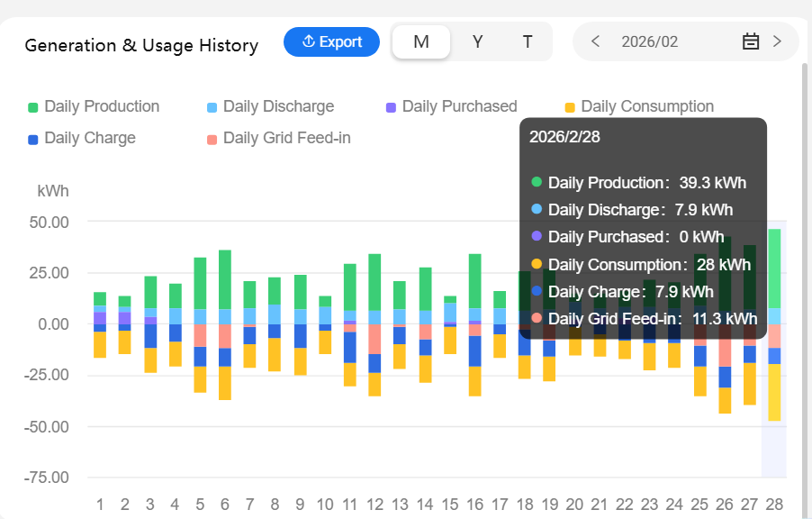Hide Daily Grid Feed-in series

pos(278,138)
